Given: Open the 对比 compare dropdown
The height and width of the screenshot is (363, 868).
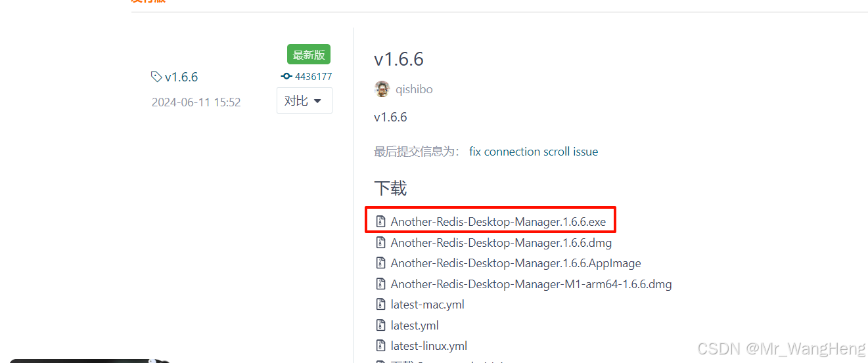Looking at the screenshot, I should point(304,100).
